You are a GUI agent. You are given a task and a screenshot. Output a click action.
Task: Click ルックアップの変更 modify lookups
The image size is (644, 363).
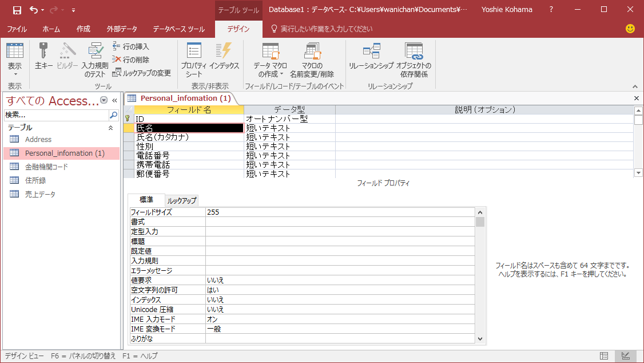click(142, 73)
